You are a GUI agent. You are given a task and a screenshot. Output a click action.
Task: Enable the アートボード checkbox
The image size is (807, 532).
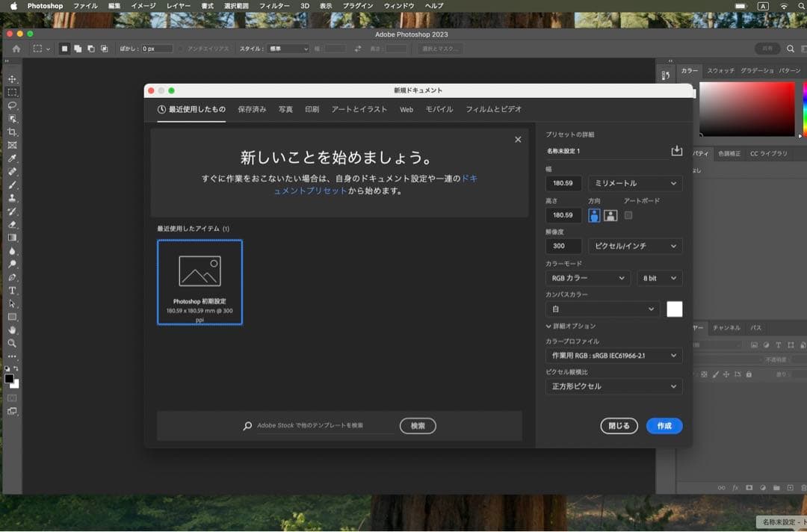(630, 214)
